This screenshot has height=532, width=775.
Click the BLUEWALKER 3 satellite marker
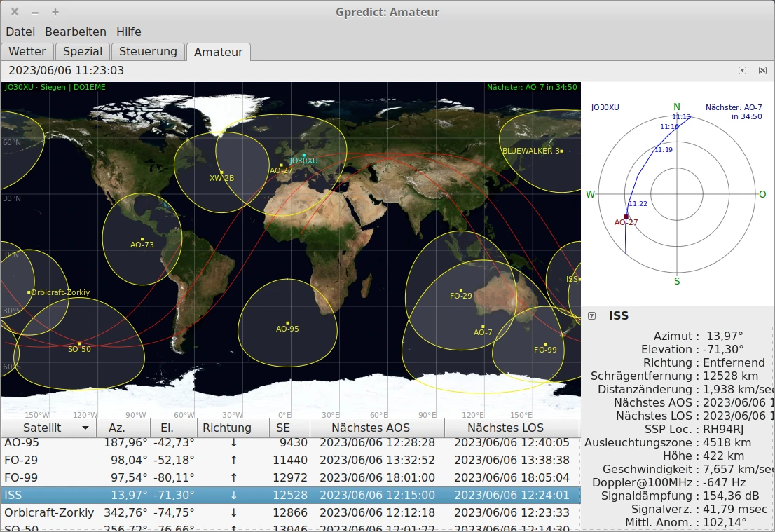tap(561, 151)
